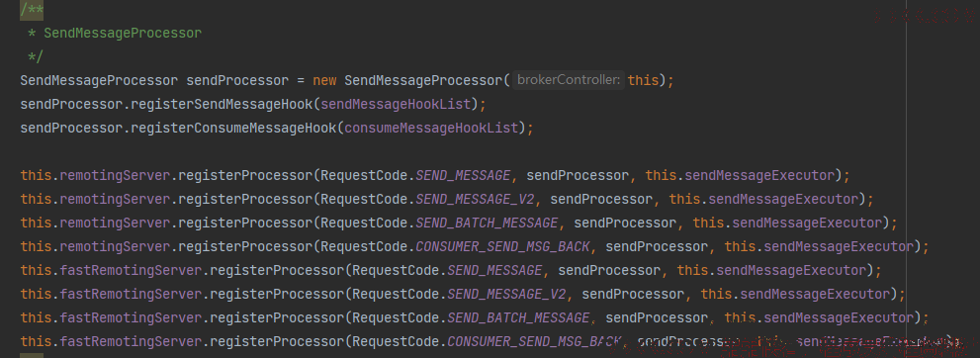Click the opening /** comment marker
The image size is (980, 358).
coord(32,10)
